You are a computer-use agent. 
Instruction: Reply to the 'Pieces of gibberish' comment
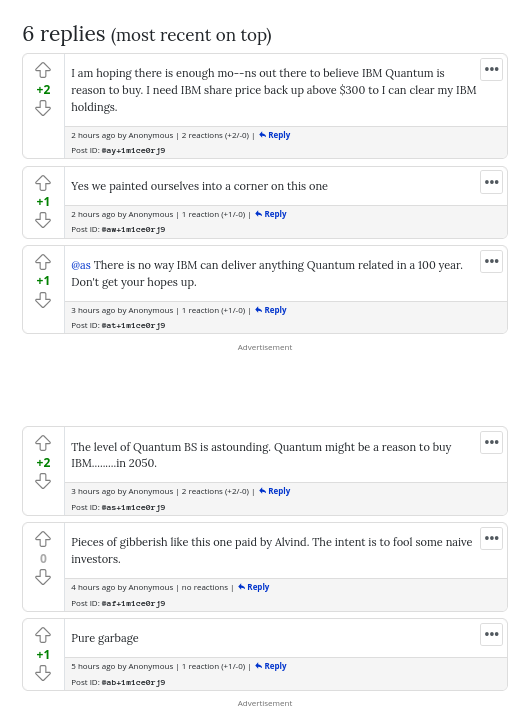(x=254, y=587)
